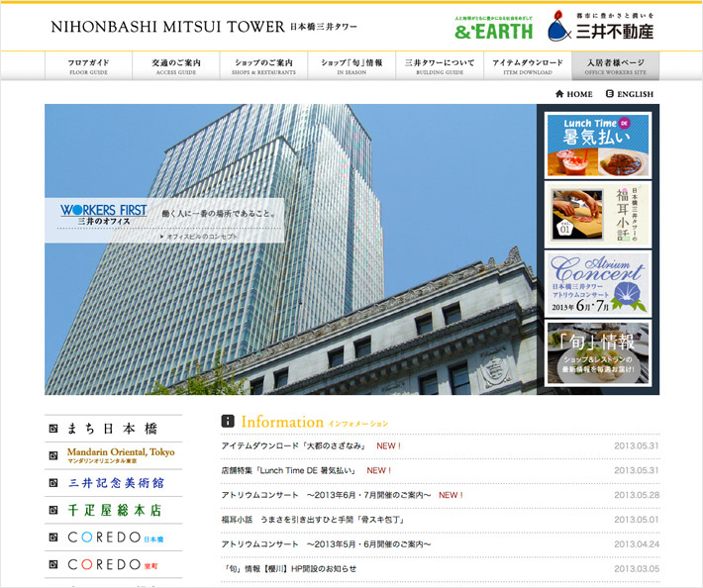Click the icon beside 千疋屋総本店
Screen dimensions: 703x588
[x=53, y=510]
